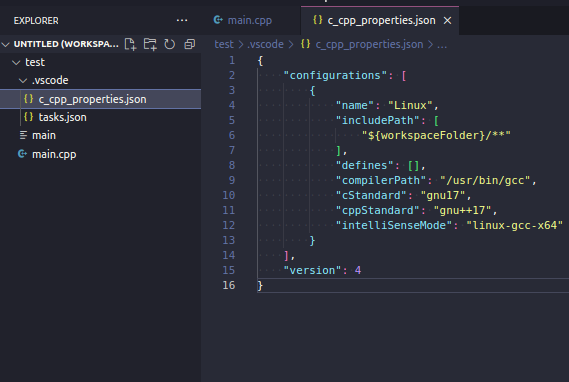Screen dimensions: 569x382
Task: Refresh the Explorer file tree
Action: [x=169, y=44]
